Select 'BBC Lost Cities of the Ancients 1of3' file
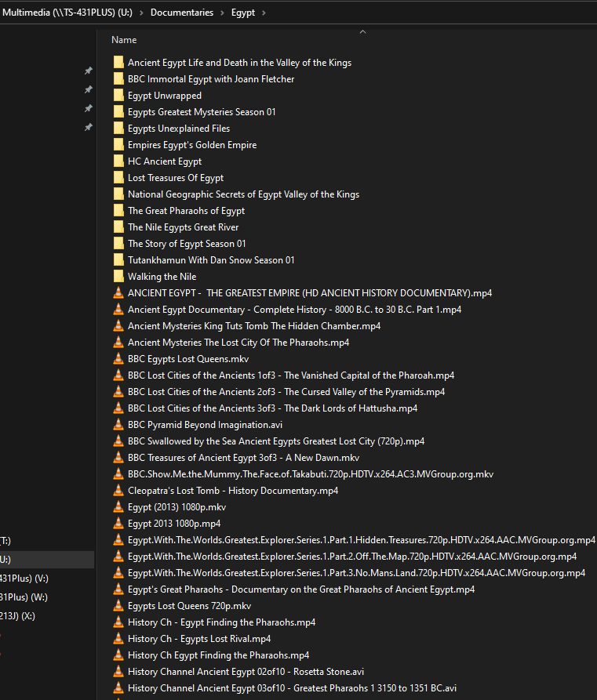 [x=291, y=375]
